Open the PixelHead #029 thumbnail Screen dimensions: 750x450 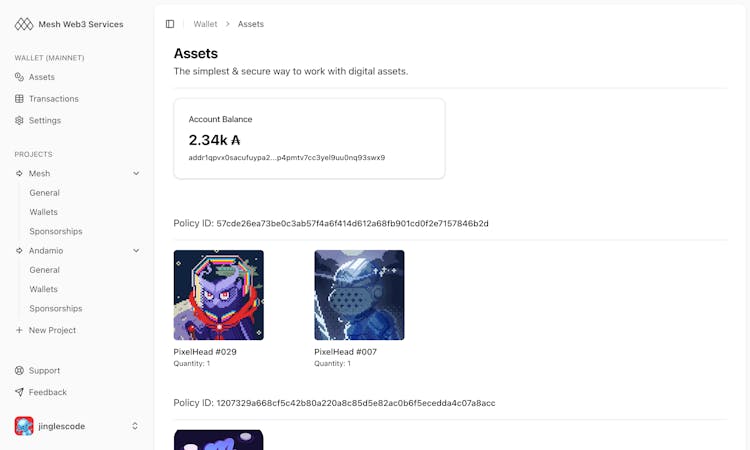point(219,295)
